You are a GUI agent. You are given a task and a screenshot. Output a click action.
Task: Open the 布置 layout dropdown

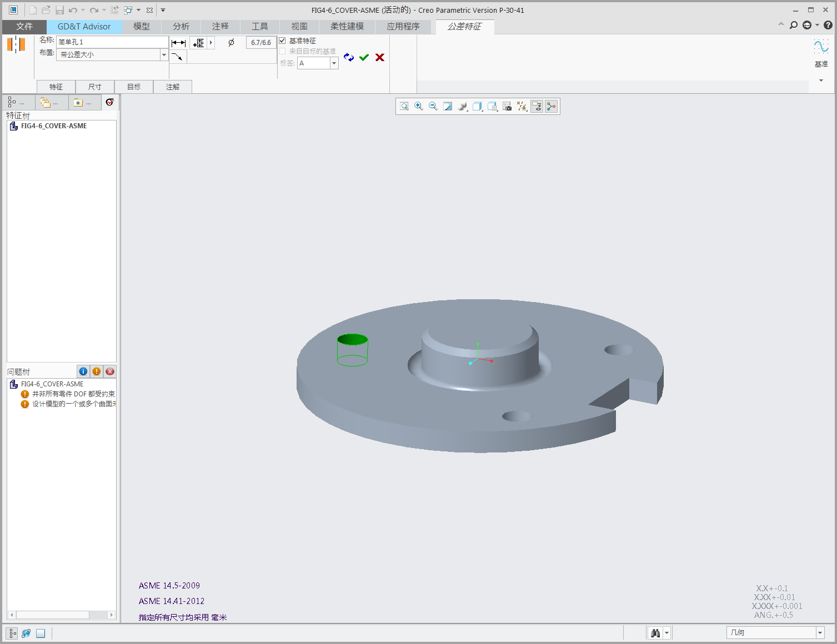[164, 55]
